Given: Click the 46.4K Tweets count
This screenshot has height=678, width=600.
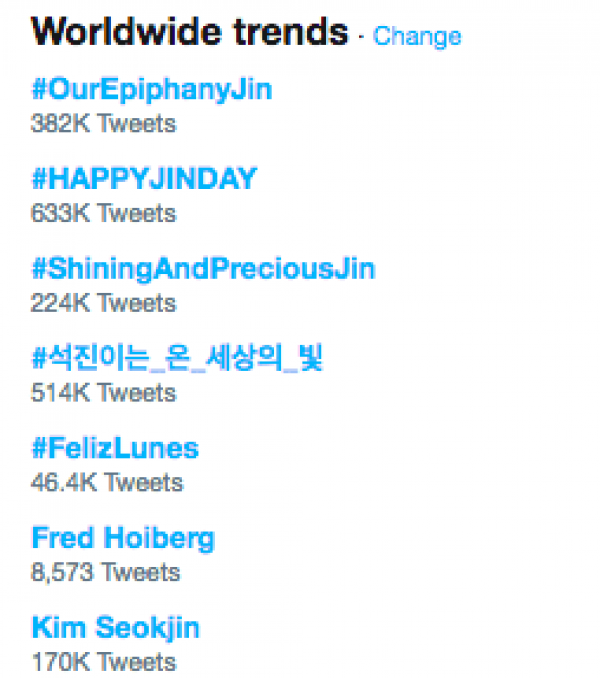Looking at the screenshot, I should (x=107, y=483).
